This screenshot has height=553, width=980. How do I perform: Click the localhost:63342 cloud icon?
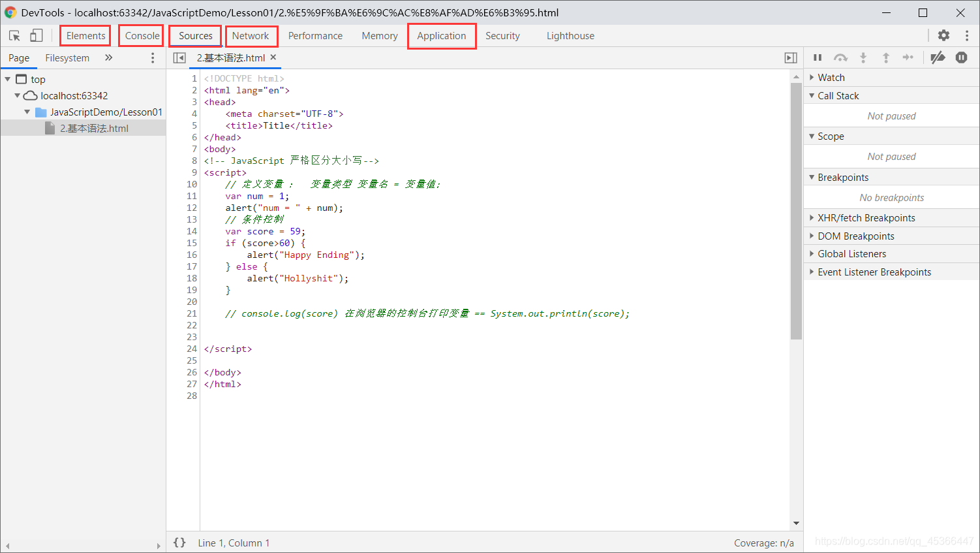pos(31,95)
